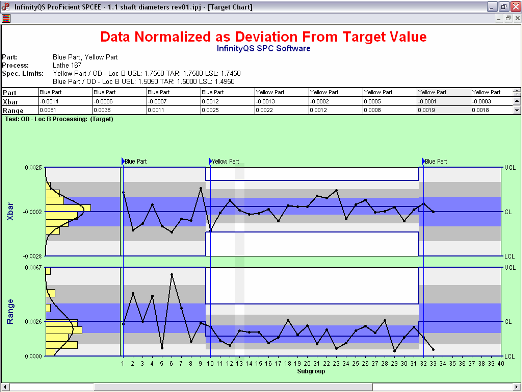Screen dimensions: 522x392
Task: Click the Range chart CL label
Action: click(x=508, y=322)
